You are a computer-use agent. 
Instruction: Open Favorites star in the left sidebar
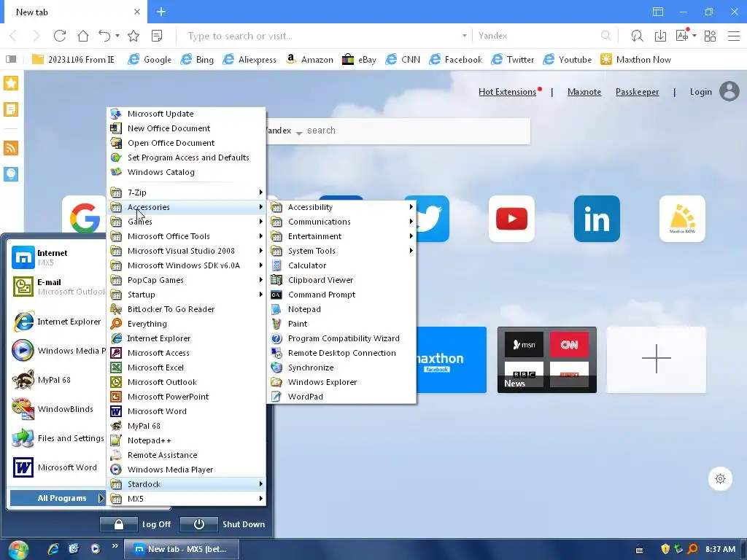(x=11, y=83)
